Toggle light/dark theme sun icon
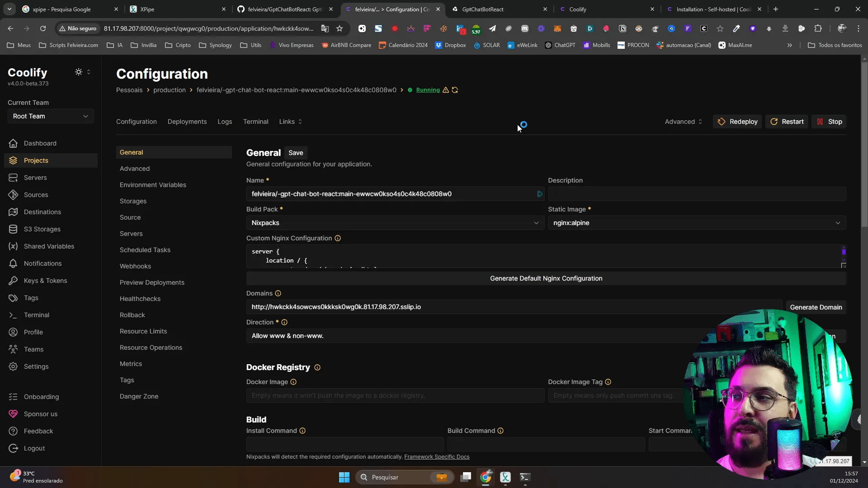 pyautogui.click(x=79, y=72)
